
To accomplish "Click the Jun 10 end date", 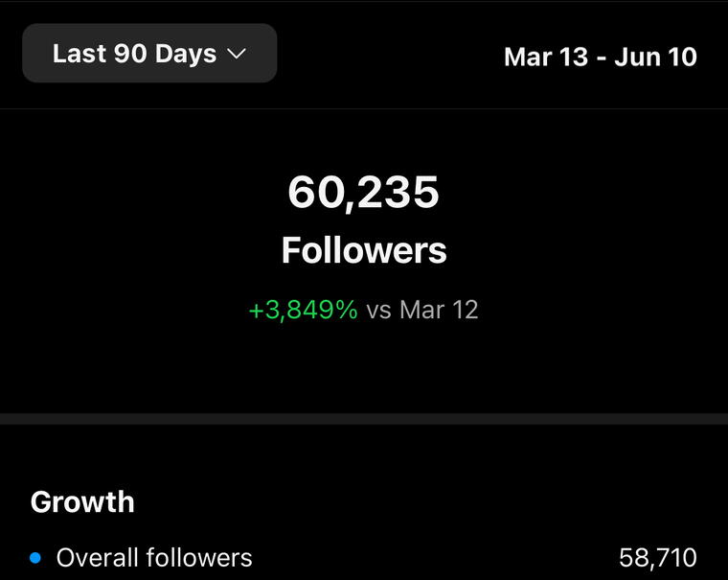I will tap(657, 57).
